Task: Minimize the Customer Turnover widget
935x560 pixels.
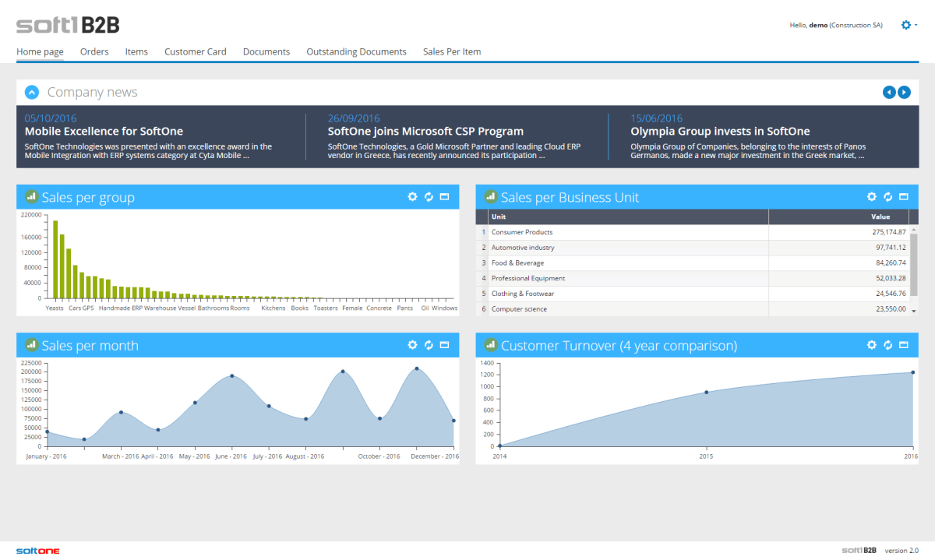Action: pyautogui.click(x=904, y=345)
